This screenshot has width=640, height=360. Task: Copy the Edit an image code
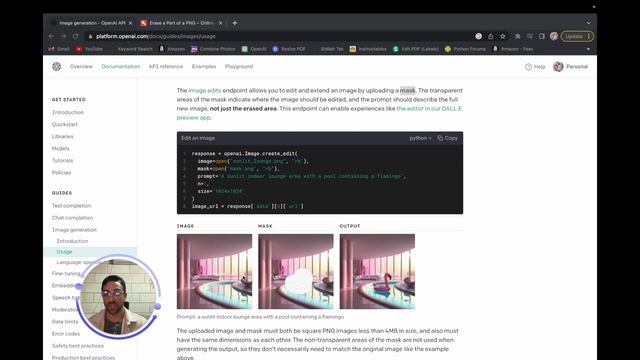(x=447, y=138)
